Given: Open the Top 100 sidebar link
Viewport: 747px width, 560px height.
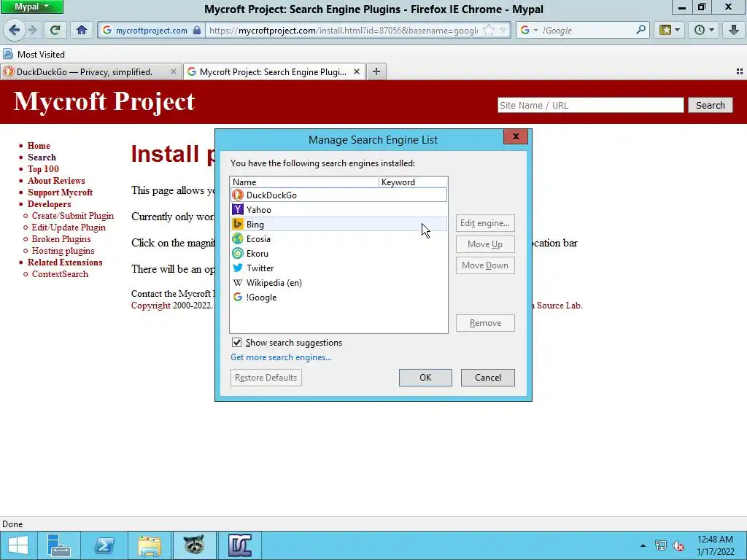Looking at the screenshot, I should pyautogui.click(x=43, y=169).
